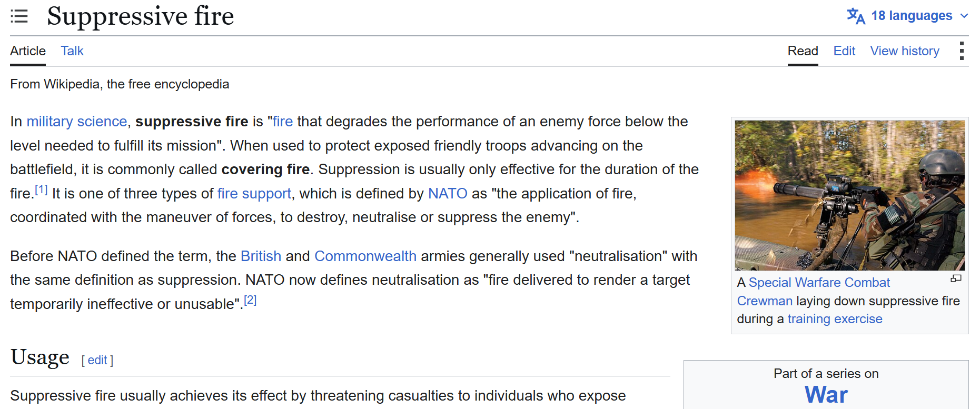
Task: Switch to the Talk tab
Action: (x=72, y=51)
